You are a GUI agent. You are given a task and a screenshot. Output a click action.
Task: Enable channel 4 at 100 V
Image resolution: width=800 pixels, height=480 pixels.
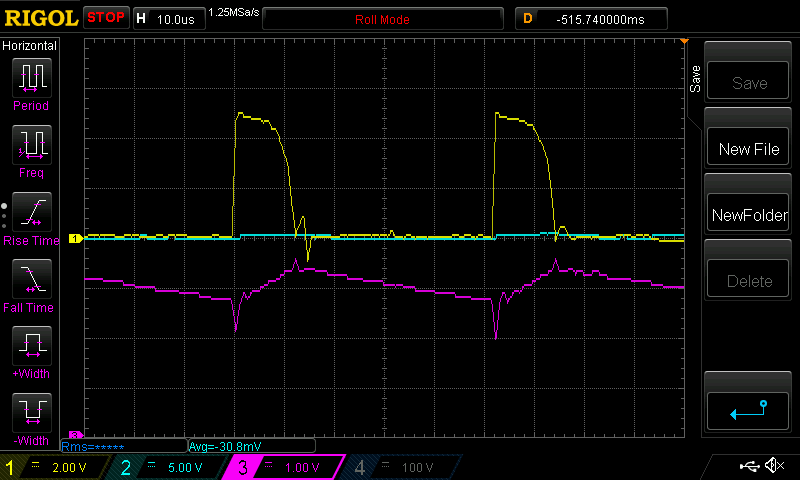[398, 467]
